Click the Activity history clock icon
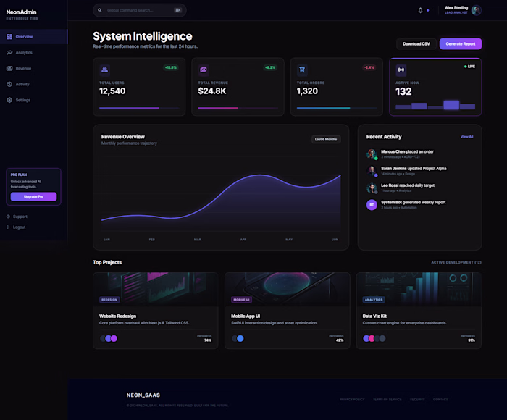Screen dimensions: 507x420 [x=9, y=84]
